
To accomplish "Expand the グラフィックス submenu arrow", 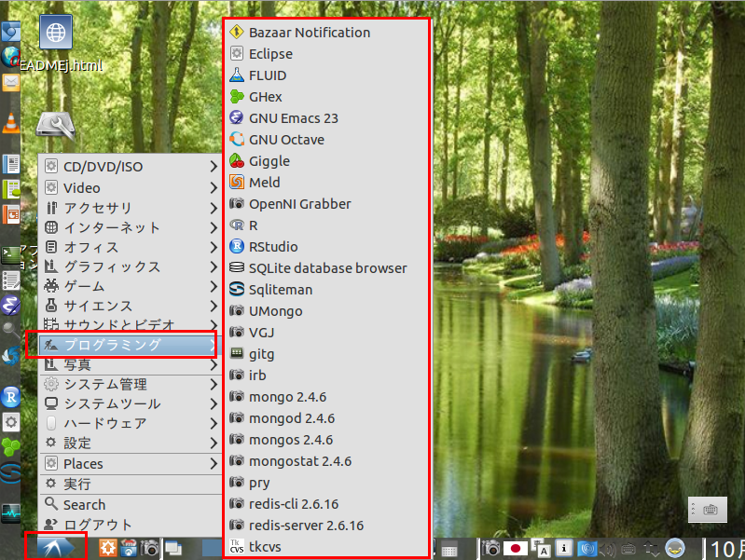I will 214,266.
